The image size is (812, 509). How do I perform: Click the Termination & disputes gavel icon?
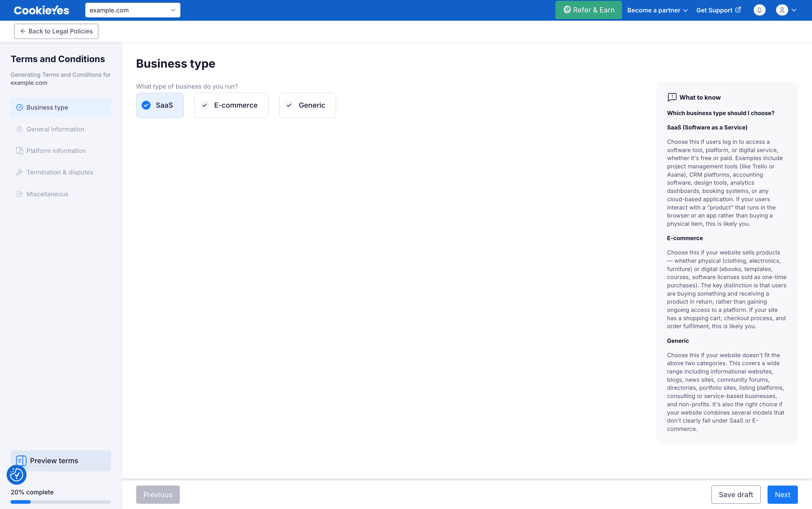coord(20,172)
